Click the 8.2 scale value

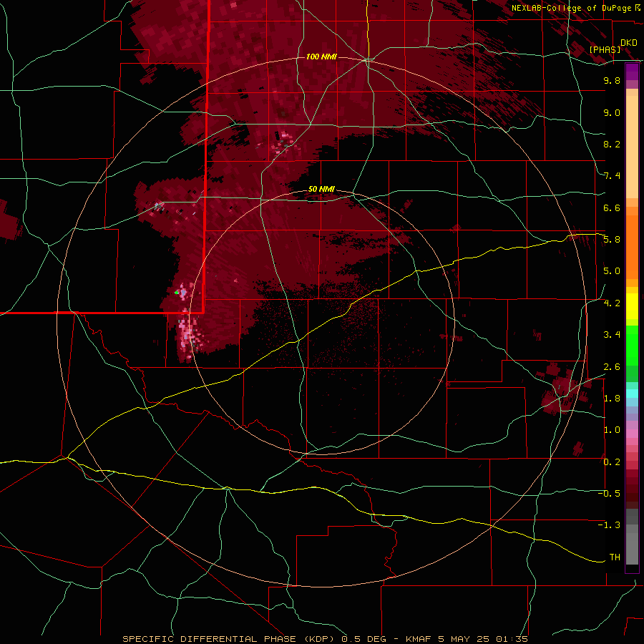point(612,144)
